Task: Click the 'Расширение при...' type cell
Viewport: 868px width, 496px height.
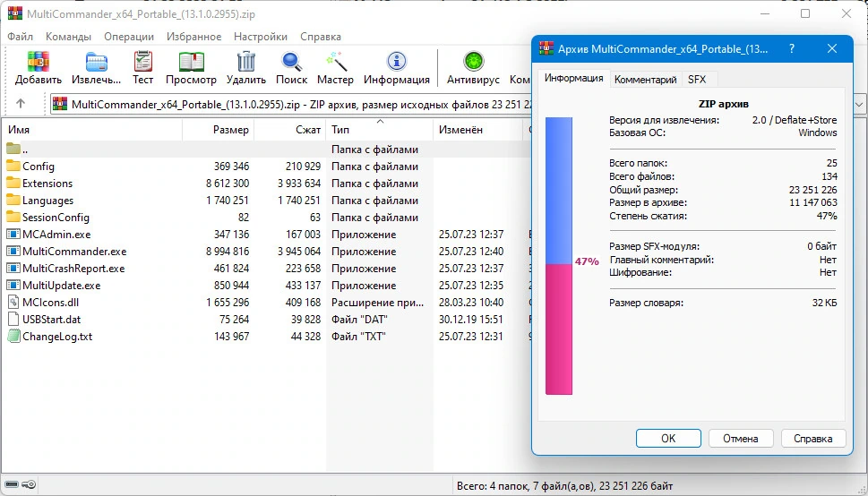Action: (x=377, y=303)
